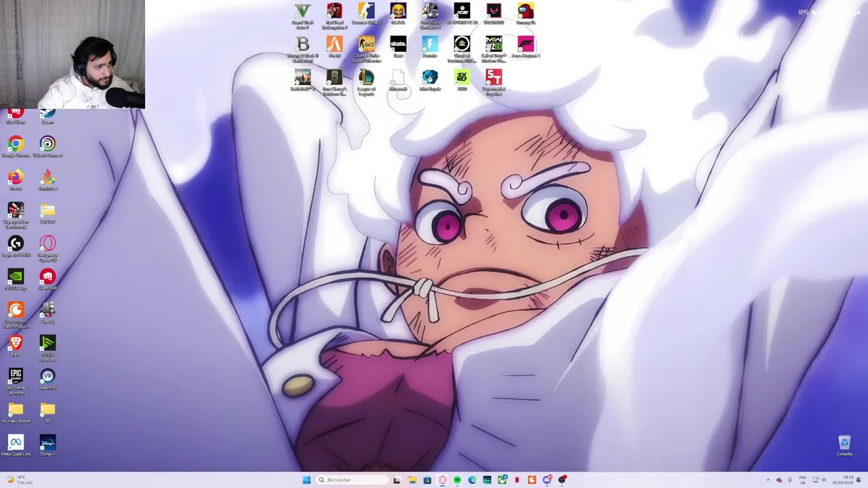Show hidden system tray icons
Image resolution: width=868 pixels, height=488 pixels.
[x=768, y=480]
